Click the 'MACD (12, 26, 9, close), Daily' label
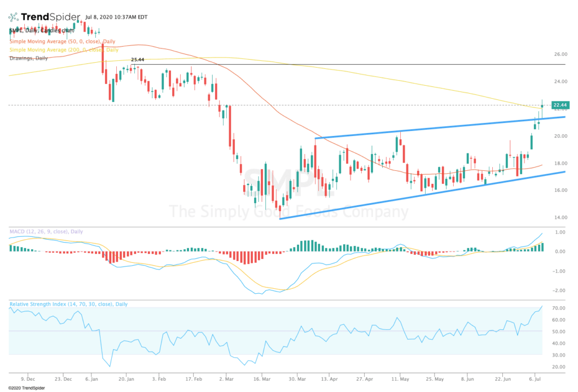Viewport: 578px width, 392px height. pyautogui.click(x=46, y=232)
